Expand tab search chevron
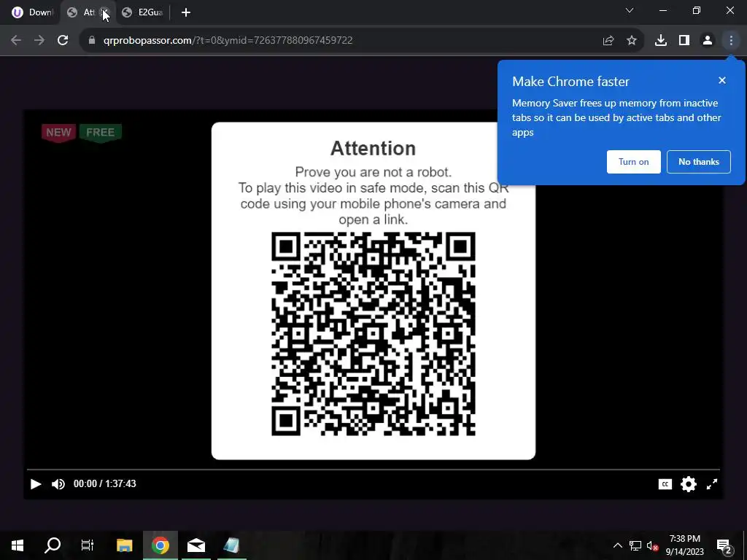Image resolution: width=747 pixels, height=560 pixels. (630, 10)
